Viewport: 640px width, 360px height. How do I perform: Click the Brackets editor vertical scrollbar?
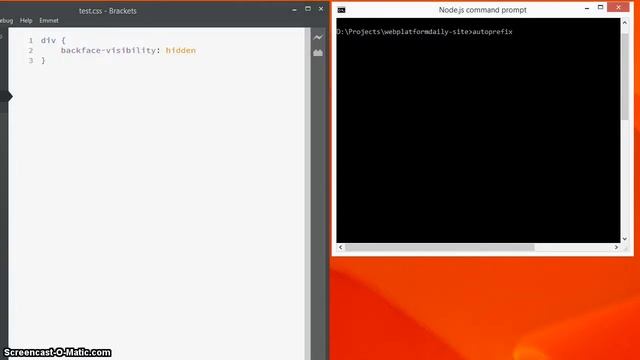click(307, 193)
